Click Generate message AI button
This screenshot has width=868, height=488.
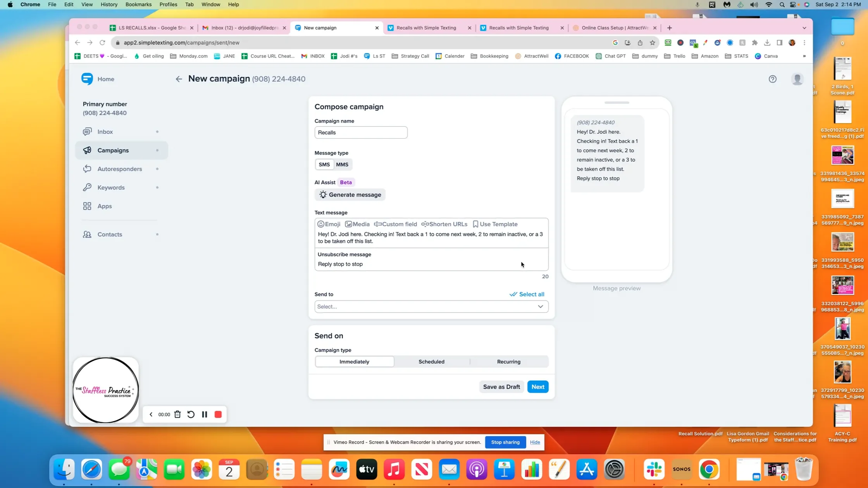pos(350,195)
